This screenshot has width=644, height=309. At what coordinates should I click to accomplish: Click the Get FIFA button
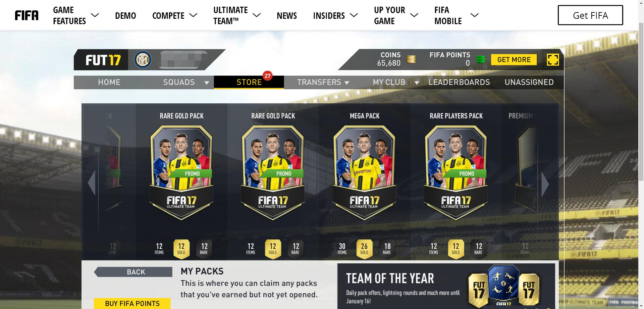pyautogui.click(x=590, y=15)
